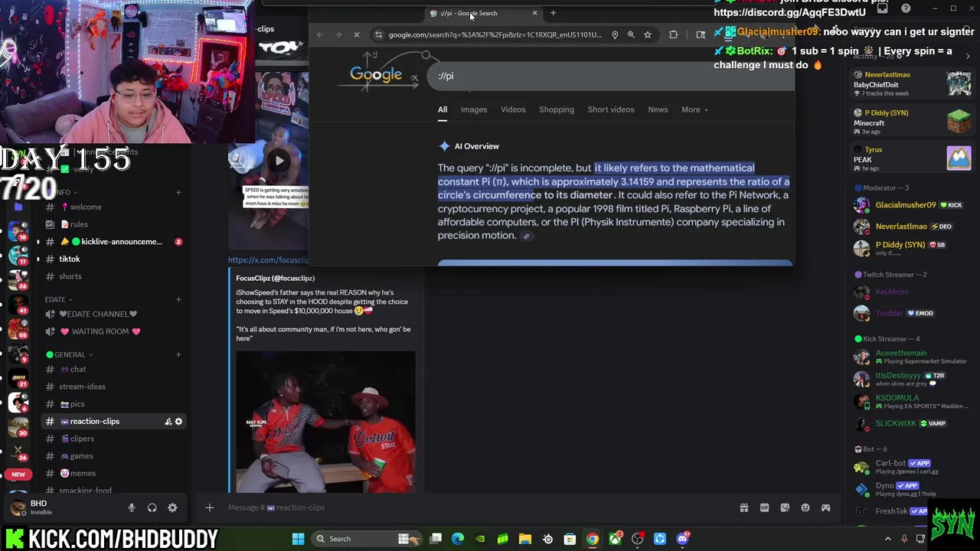This screenshot has width=980, height=551.
Task: Collapse the GENERAL category
Action: coord(70,354)
